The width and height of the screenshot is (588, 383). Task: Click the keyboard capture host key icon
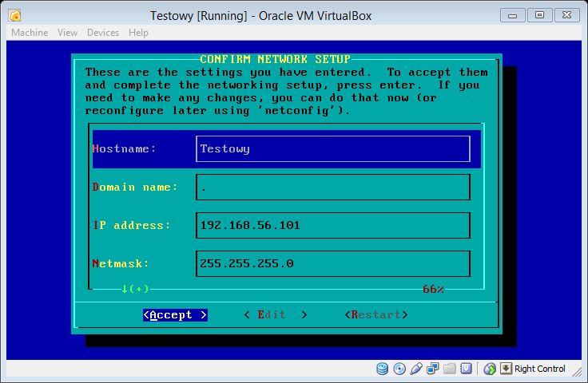click(506, 369)
